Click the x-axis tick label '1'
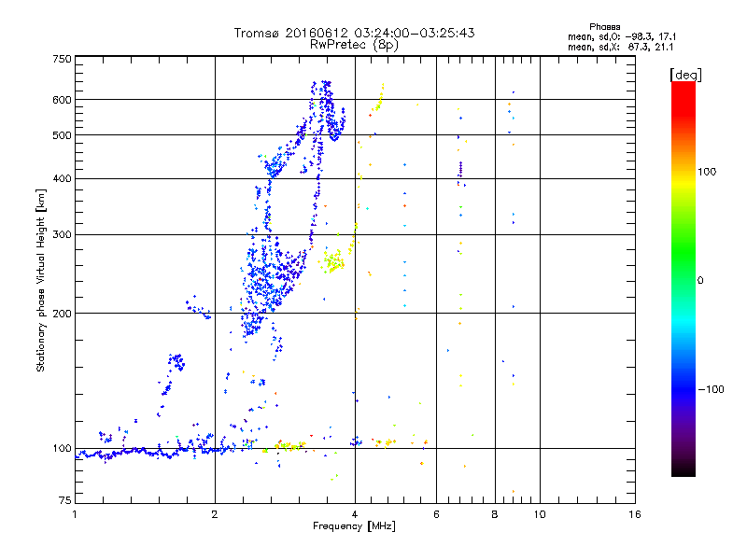Viewport: 747px width, 560px height. (x=75, y=514)
